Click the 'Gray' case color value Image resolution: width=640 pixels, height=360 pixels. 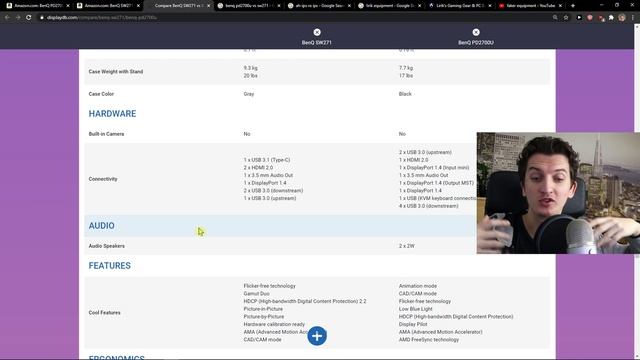(249, 94)
